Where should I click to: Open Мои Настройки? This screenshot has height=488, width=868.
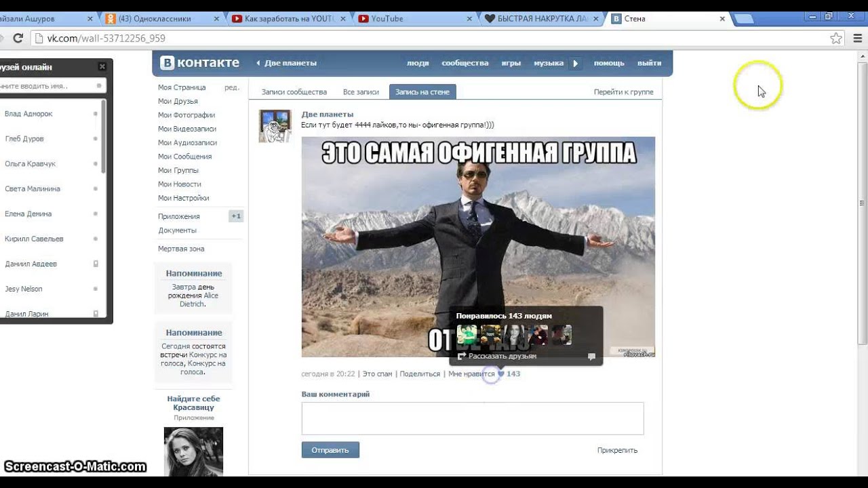click(184, 198)
